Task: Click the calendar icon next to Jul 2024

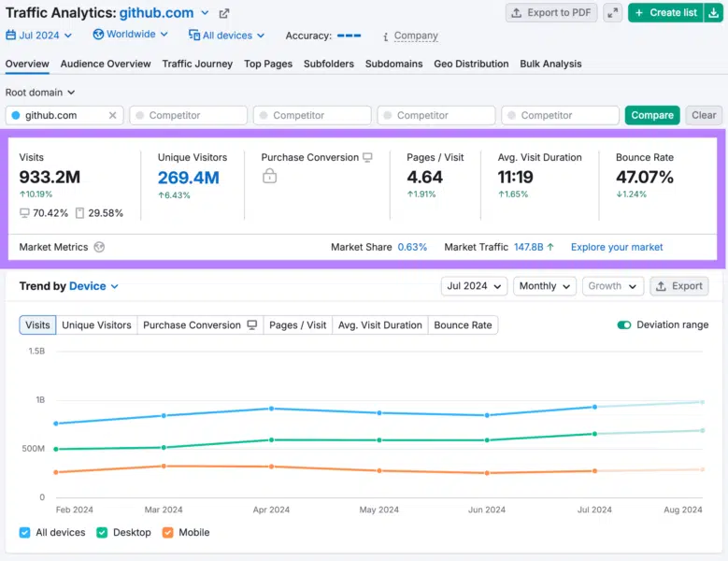Action: coord(10,36)
